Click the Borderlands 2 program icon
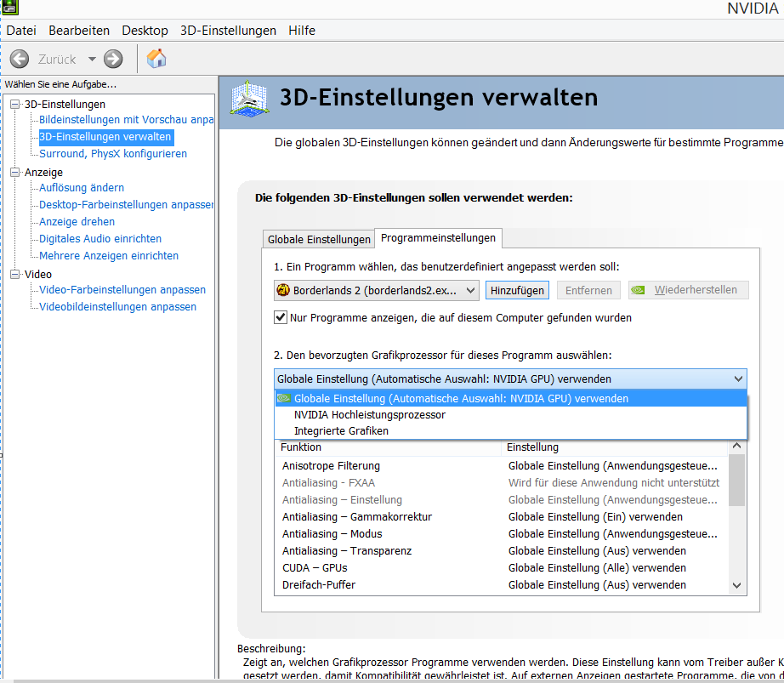The width and height of the screenshot is (784, 683). tap(283, 290)
